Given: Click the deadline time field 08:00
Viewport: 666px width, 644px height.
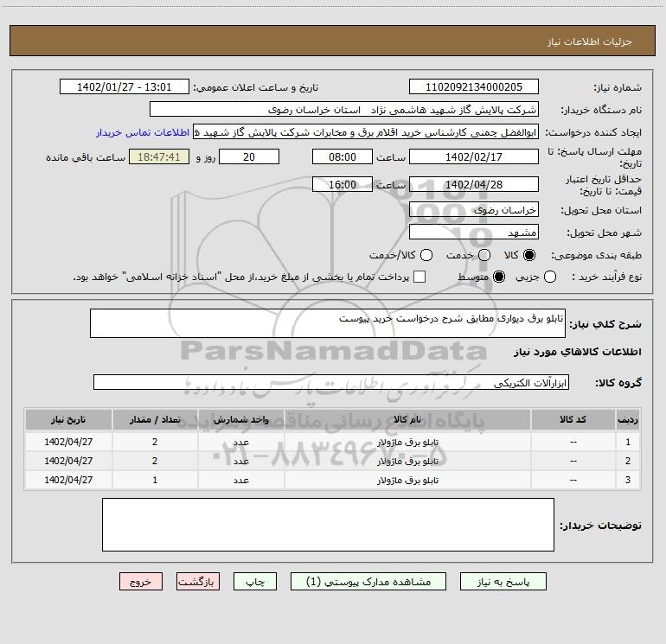Looking at the screenshot, I should (343, 156).
